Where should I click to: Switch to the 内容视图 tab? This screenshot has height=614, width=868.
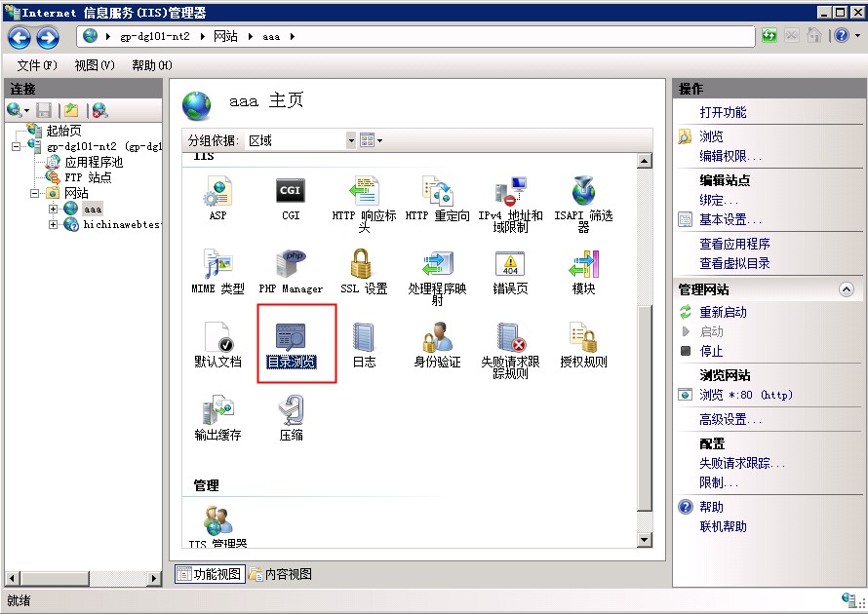280,574
